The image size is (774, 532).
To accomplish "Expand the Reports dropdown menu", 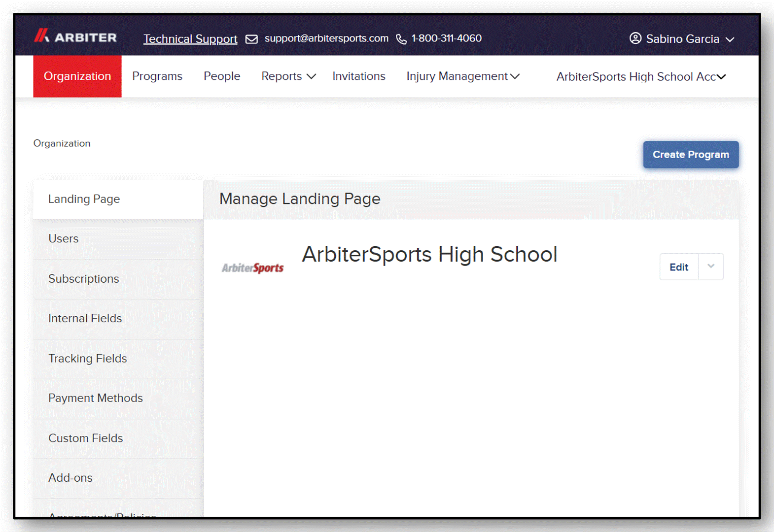I will pos(288,76).
